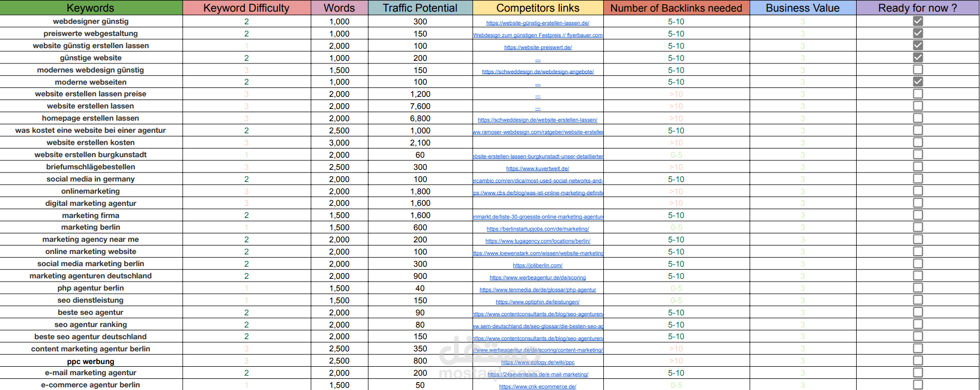Select traffic value 6,800
The width and height of the screenshot is (980, 390).
(x=420, y=118)
